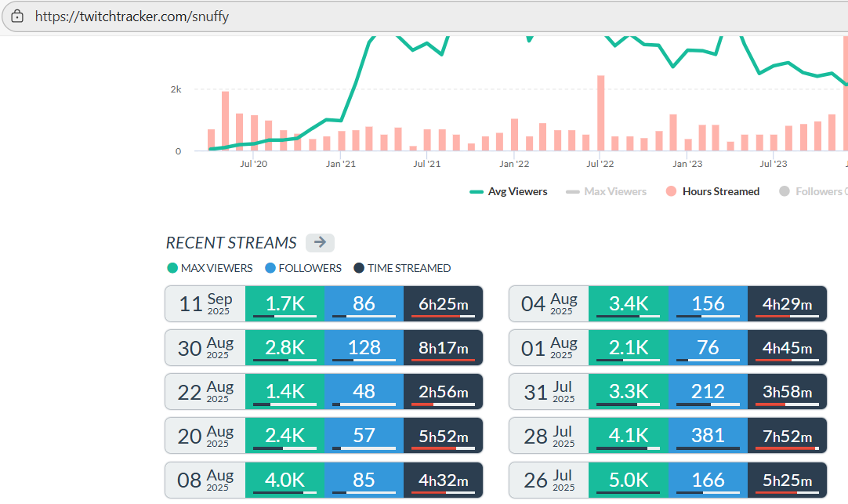848x504 pixels.
Task: Open the 01 Aug 2025 stream
Action: 668,348
